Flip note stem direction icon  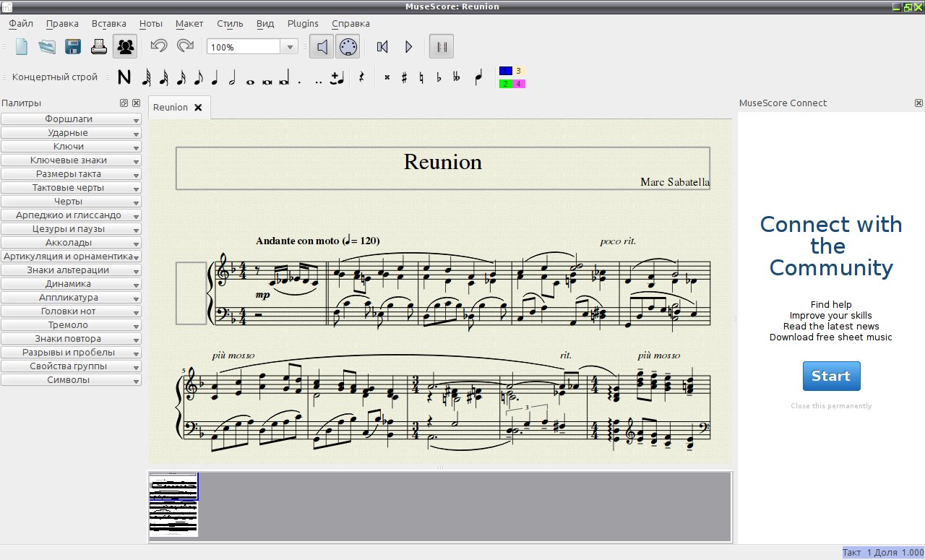478,78
